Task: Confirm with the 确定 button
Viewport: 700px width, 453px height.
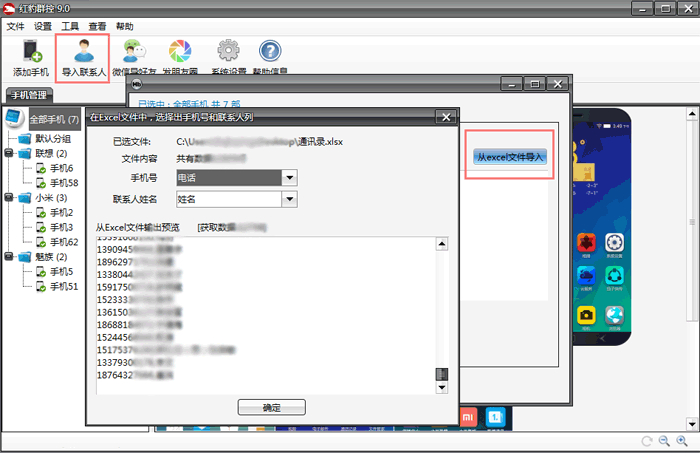Action: 271,407
